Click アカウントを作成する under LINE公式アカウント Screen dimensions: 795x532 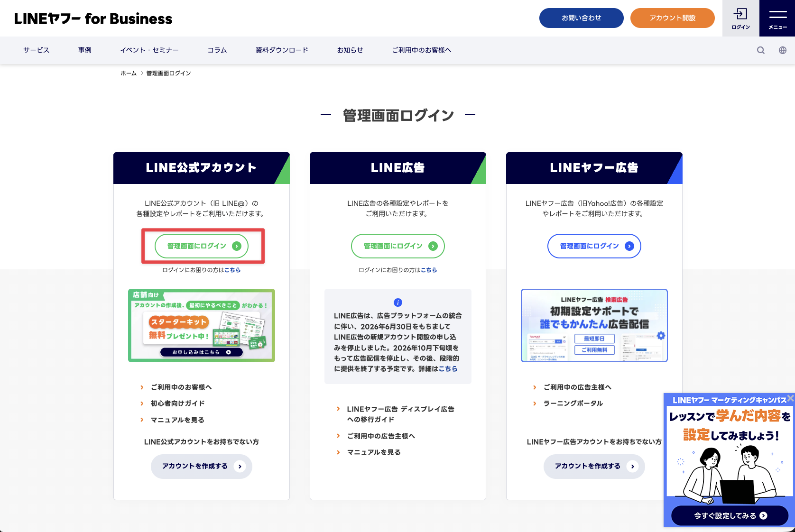click(202, 467)
